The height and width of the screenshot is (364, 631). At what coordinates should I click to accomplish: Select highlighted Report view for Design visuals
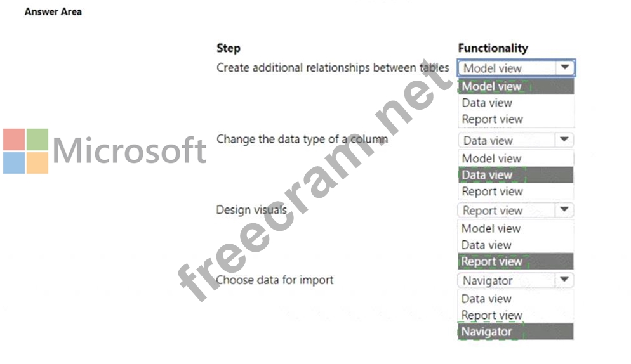tap(491, 261)
